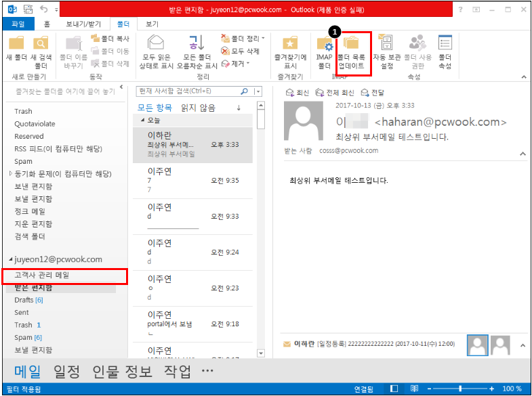Click the 폴더 이름 바꾸기 icon
Image resolution: width=532 pixels, height=396 pixels.
pyautogui.click(x=74, y=43)
